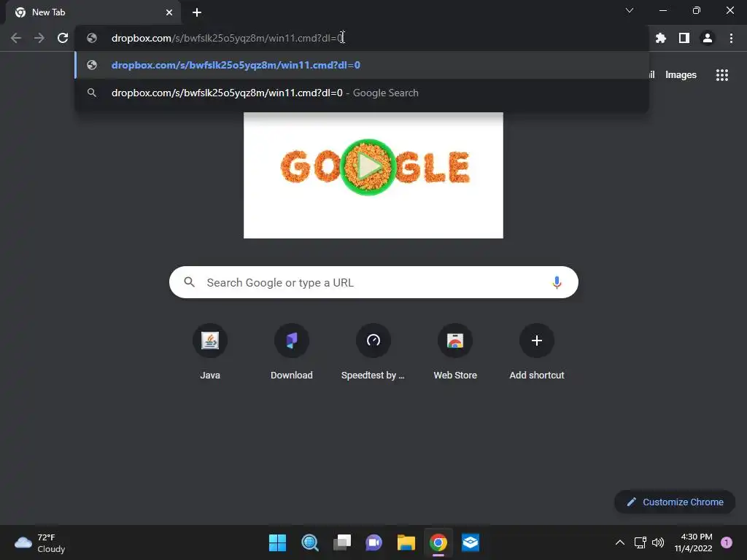This screenshot has width=747, height=560.
Task: Open the Web Store shortcut
Action: 455,351
